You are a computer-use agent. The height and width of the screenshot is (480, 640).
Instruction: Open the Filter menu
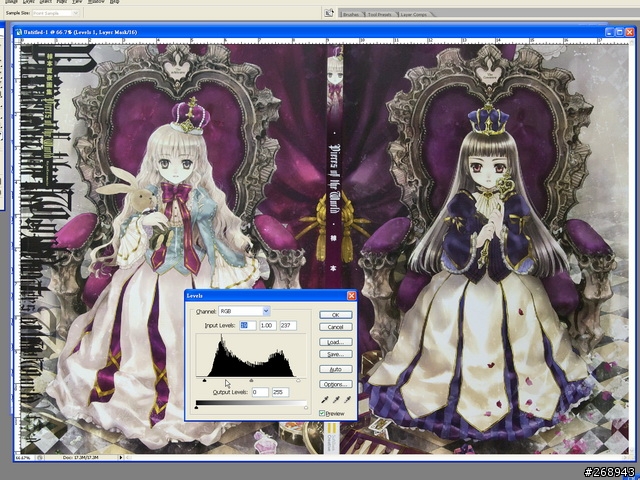[x=62, y=2]
